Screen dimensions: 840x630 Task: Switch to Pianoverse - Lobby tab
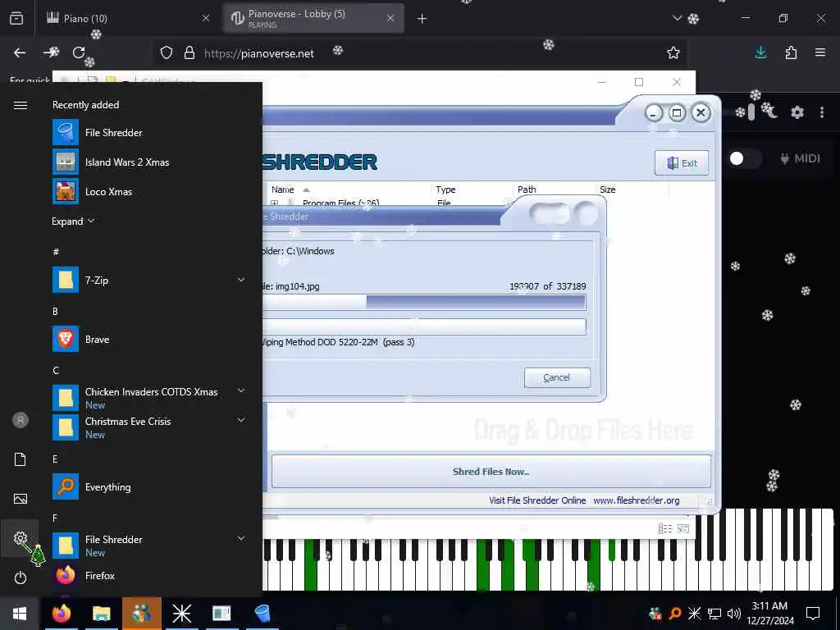coord(313,18)
